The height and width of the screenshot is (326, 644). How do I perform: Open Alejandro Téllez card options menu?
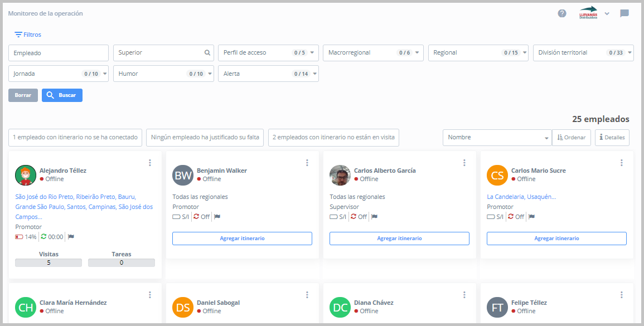click(x=150, y=163)
